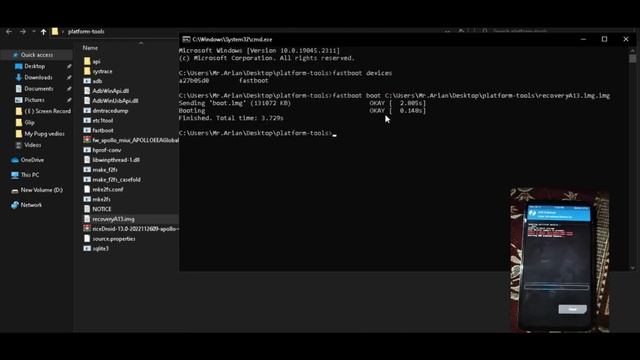Select the riceDroid-13.0 archive file
Viewport: 640px width, 360px height.
(x=135, y=229)
